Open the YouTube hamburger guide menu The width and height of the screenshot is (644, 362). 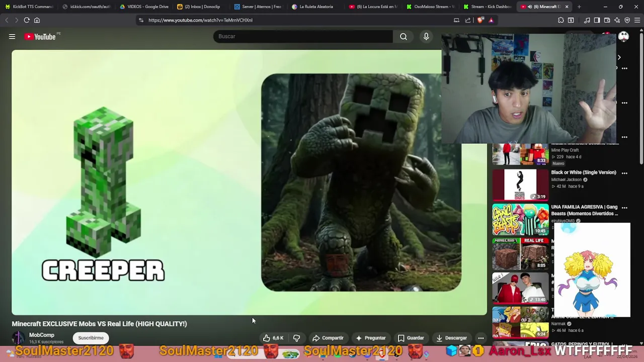(x=12, y=36)
